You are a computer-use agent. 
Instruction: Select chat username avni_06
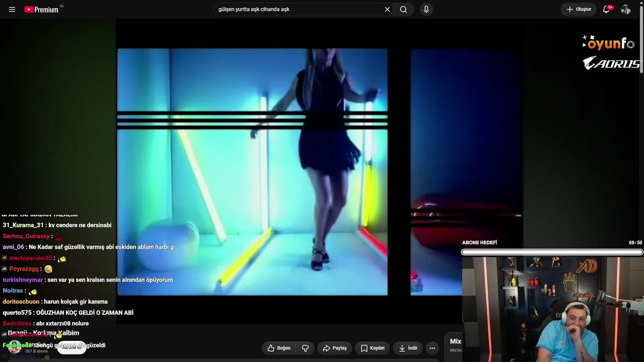coord(13,247)
